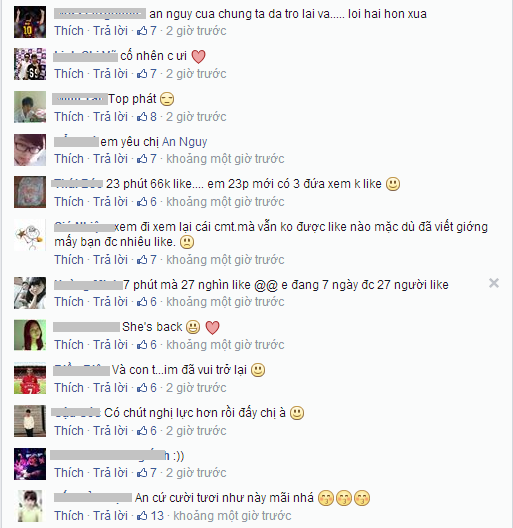The width and height of the screenshot is (513, 528).
Task: Click Thích under the 'Có chút nghị lực' comment
Action: click(x=69, y=430)
